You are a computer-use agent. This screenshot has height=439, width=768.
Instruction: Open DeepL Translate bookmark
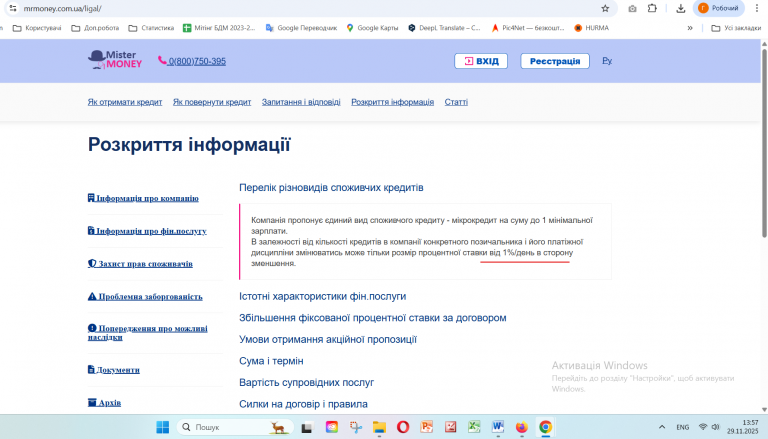(444, 28)
